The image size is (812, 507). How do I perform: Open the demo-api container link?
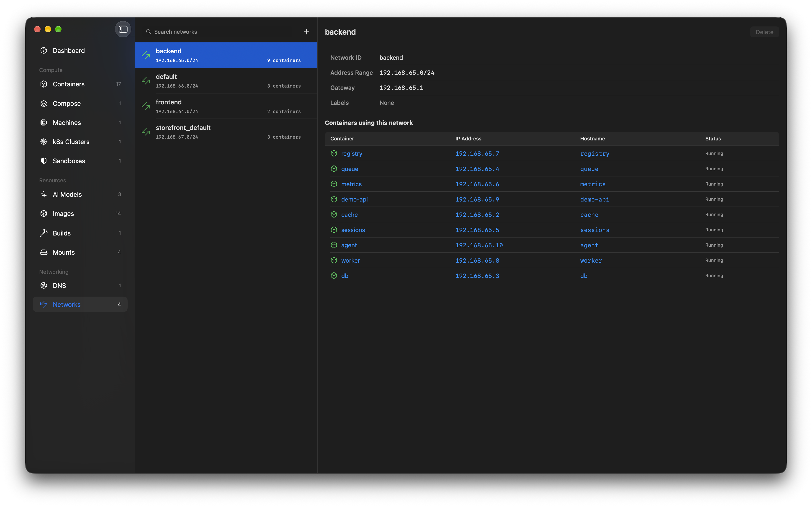coord(354,199)
